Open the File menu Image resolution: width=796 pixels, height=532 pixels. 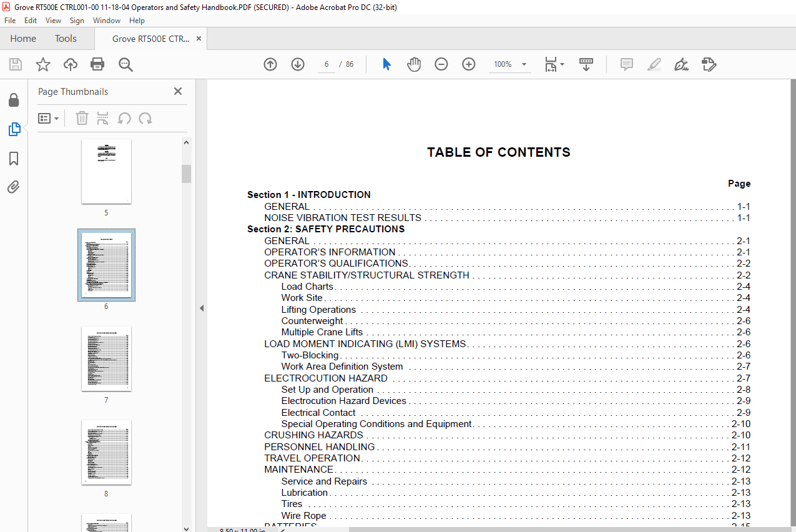[x=10, y=21]
